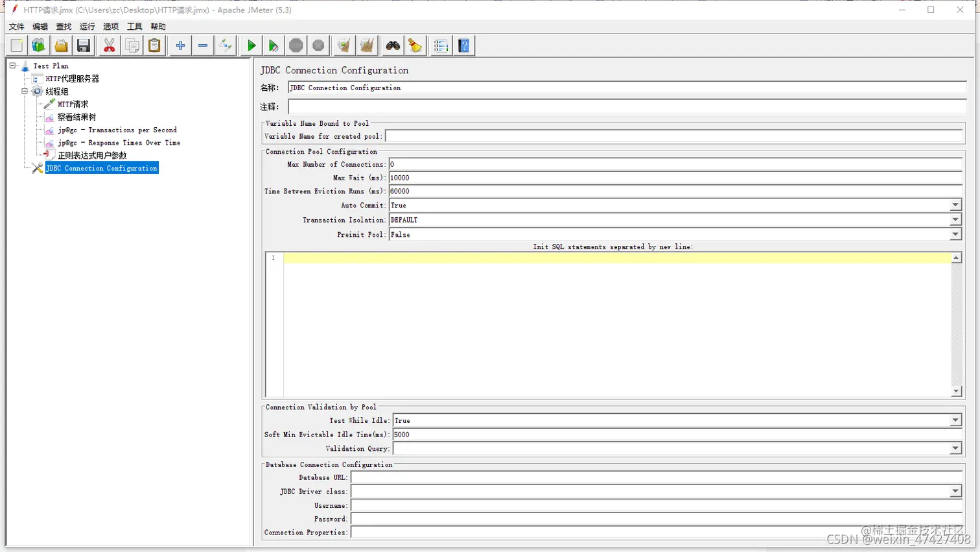980x552 pixels.
Task: Open Help with question mark icon
Action: pyautogui.click(x=464, y=45)
